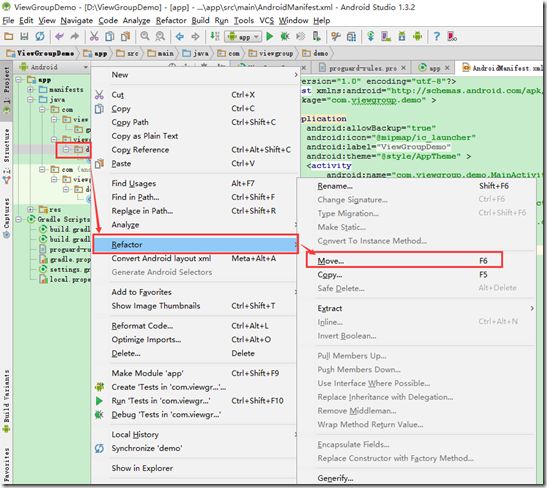Screen dimensions: 547x488
Task: Click the main breadcrumb in navigation bar
Action: click(160, 53)
